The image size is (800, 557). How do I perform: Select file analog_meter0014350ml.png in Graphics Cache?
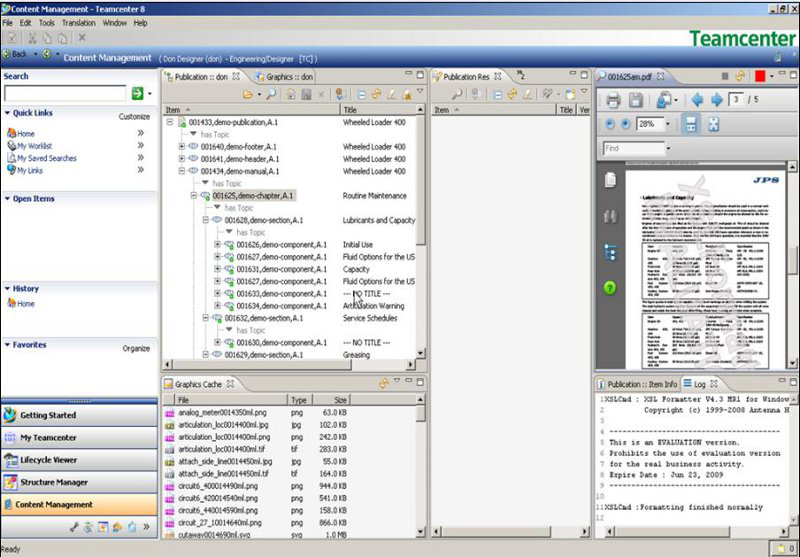tap(222, 413)
